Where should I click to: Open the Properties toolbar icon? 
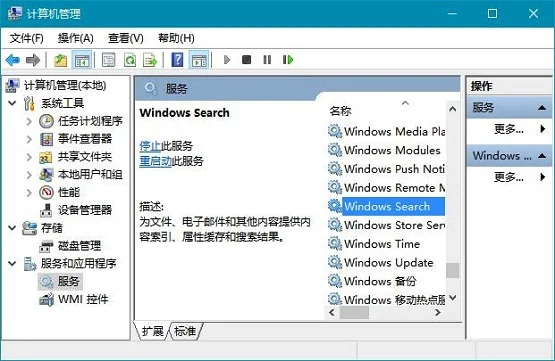point(108,60)
